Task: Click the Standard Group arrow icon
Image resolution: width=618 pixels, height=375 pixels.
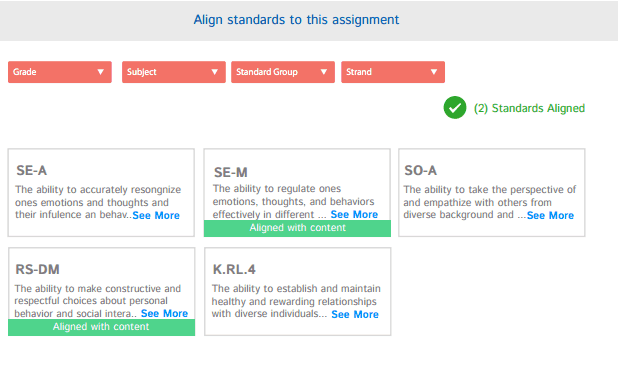Action: [324, 72]
